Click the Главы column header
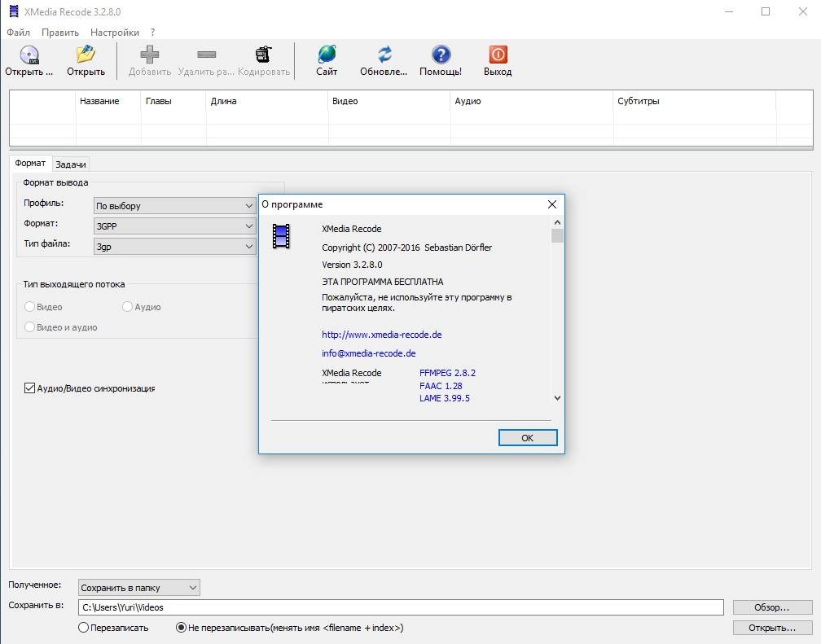This screenshot has width=821, height=644. click(173, 101)
